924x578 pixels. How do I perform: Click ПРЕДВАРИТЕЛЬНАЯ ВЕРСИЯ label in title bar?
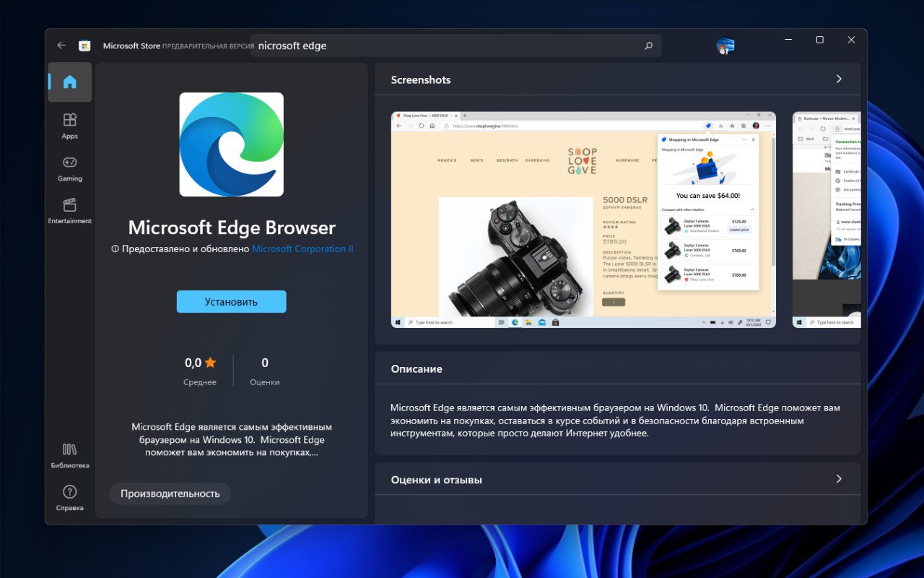[208, 46]
